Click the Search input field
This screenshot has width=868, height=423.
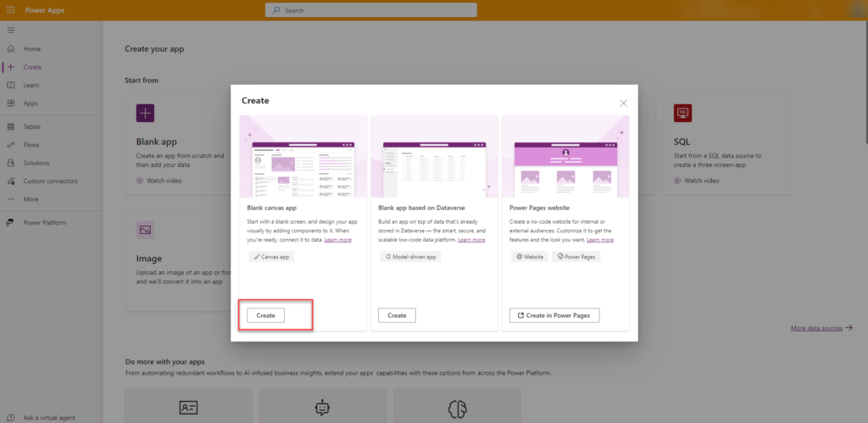370,10
